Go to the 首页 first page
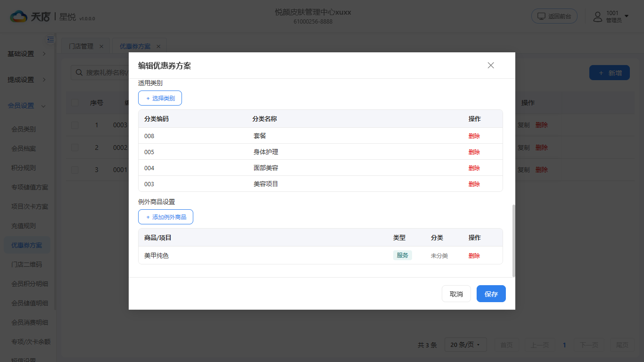Image resolution: width=644 pixels, height=362 pixels. tap(506, 345)
